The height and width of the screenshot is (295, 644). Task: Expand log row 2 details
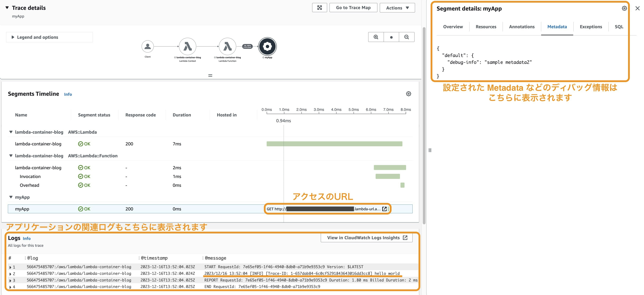[x=10, y=274]
